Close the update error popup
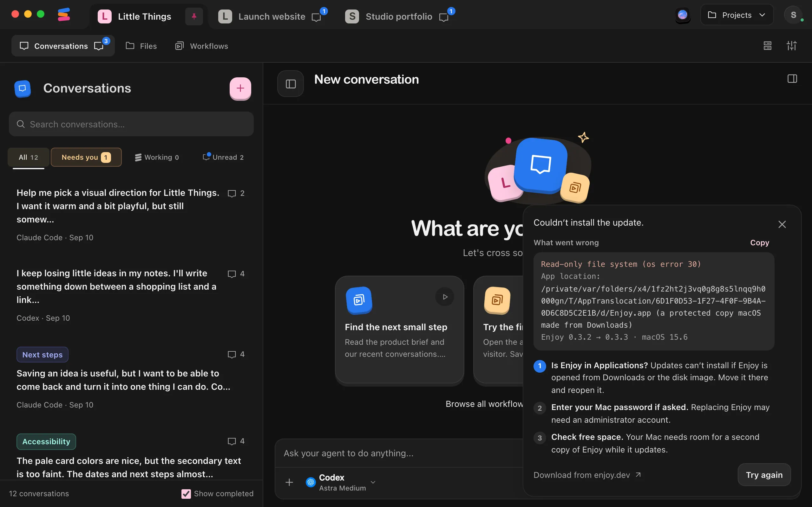 tap(782, 224)
